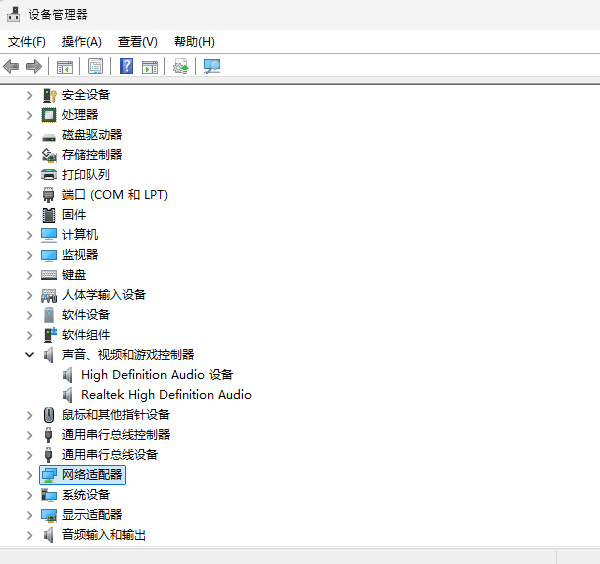This screenshot has width=600, height=564.
Task: Open the 文件(F) menu
Action: (x=27, y=42)
